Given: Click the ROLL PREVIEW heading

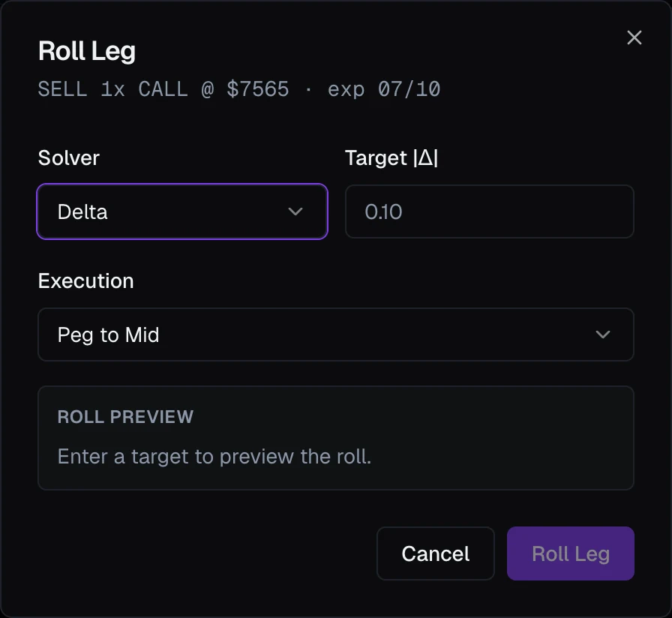Looking at the screenshot, I should 125,416.
